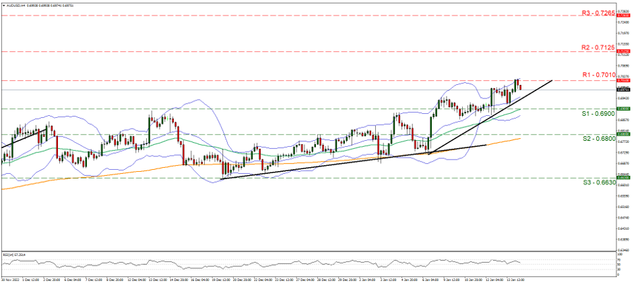Click the S2 - 0.6800 support label
Image resolution: width=644 pixels, height=285 pixels.
coord(598,139)
